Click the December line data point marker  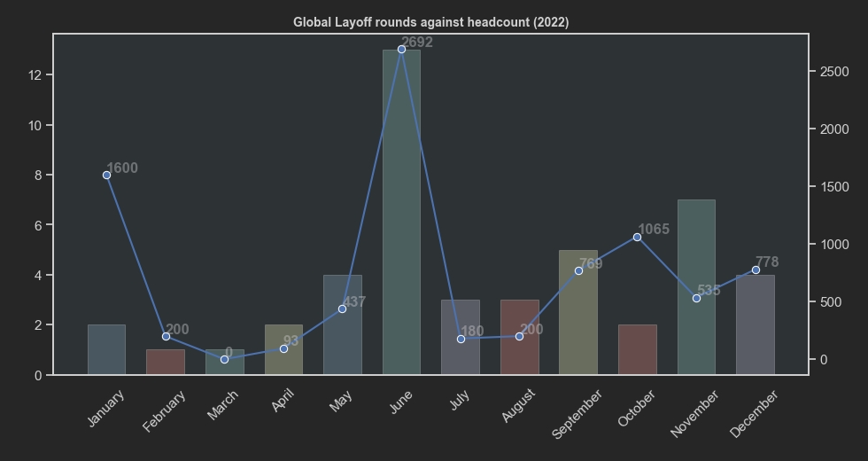click(756, 270)
